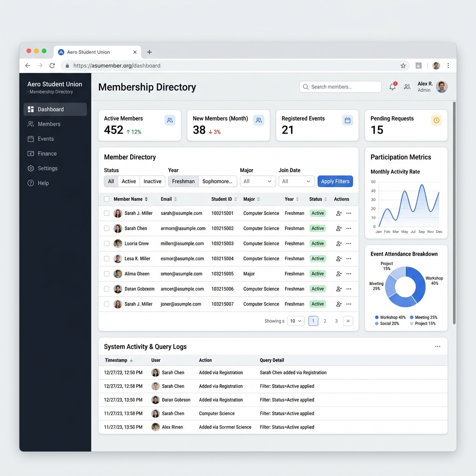This screenshot has height=476, width=476.
Task: Click the browser address bar URL
Action: (117, 66)
